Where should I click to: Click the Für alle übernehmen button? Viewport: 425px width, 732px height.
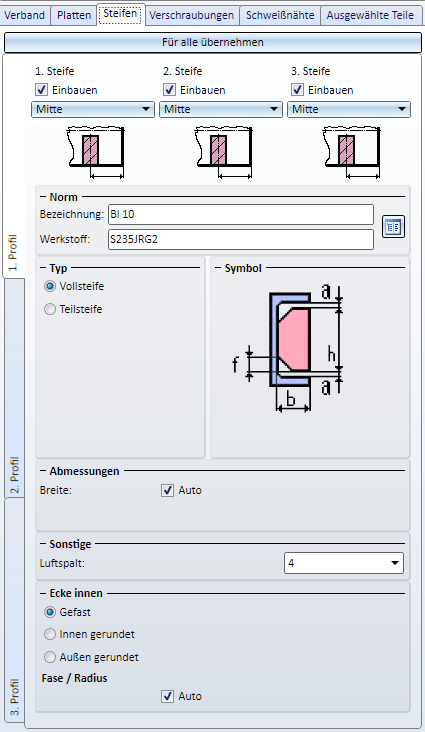point(212,42)
